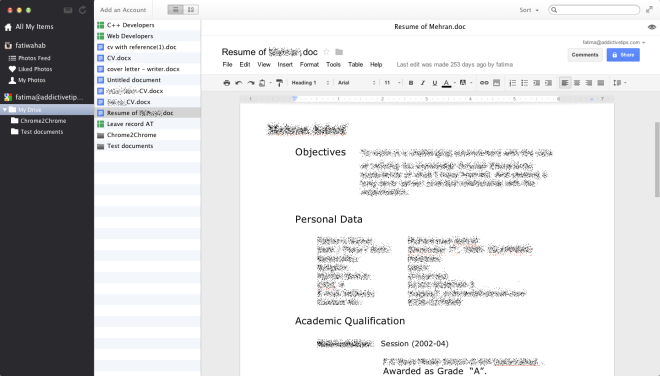
Task: Open the Heading 1 style dropdown
Action: [310, 83]
